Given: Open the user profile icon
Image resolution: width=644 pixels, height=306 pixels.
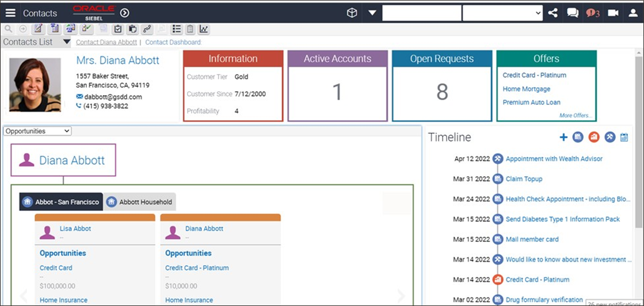Looking at the screenshot, I should [x=633, y=13].
